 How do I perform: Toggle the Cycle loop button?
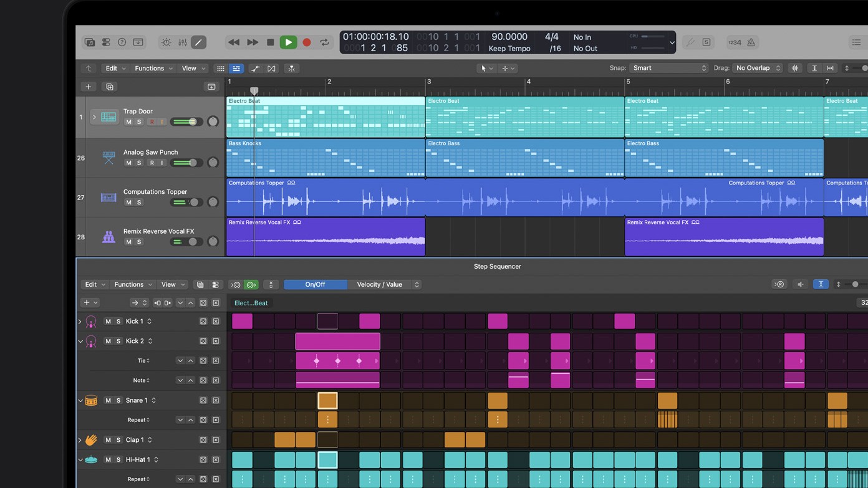pyautogui.click(x=324, y=42)
